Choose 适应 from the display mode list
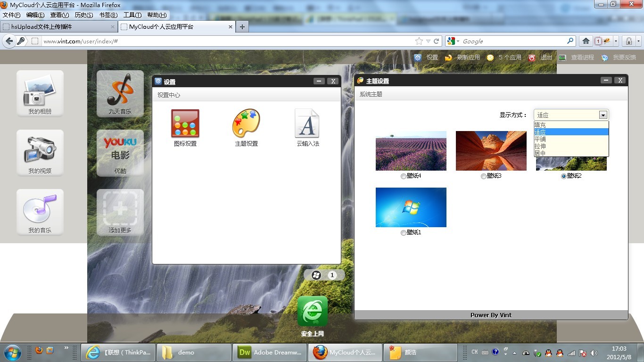The width and height of the screenshot is (644, 362). click(x=571, y=132)
